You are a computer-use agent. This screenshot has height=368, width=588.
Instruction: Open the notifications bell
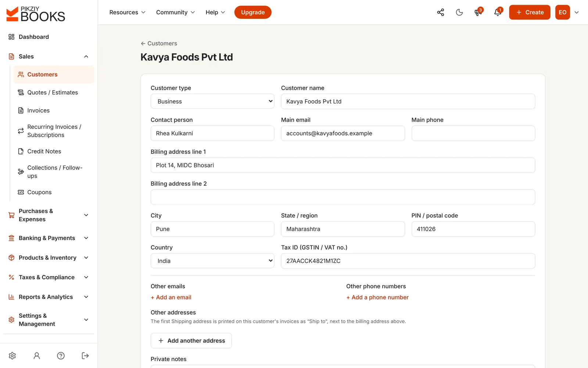[x=498, y=13]
